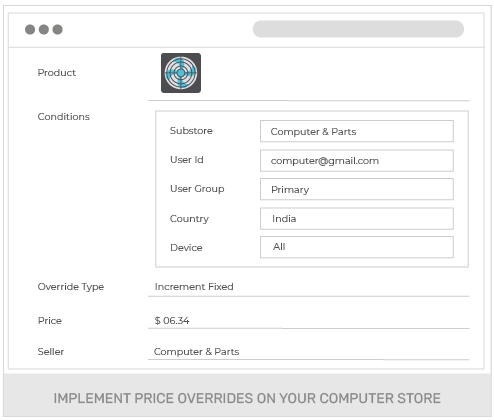This screenshot has height=420, width=494.
Task: Click the Implement Price Overrides caption text
Action: point(247,398)
